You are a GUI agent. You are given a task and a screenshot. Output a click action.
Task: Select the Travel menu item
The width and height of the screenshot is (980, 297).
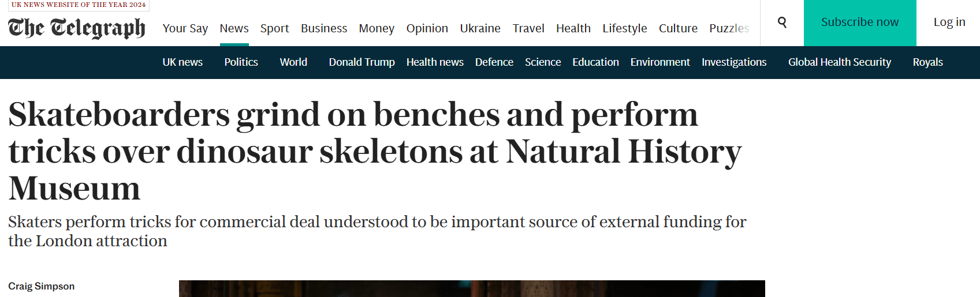coord(528,28)
